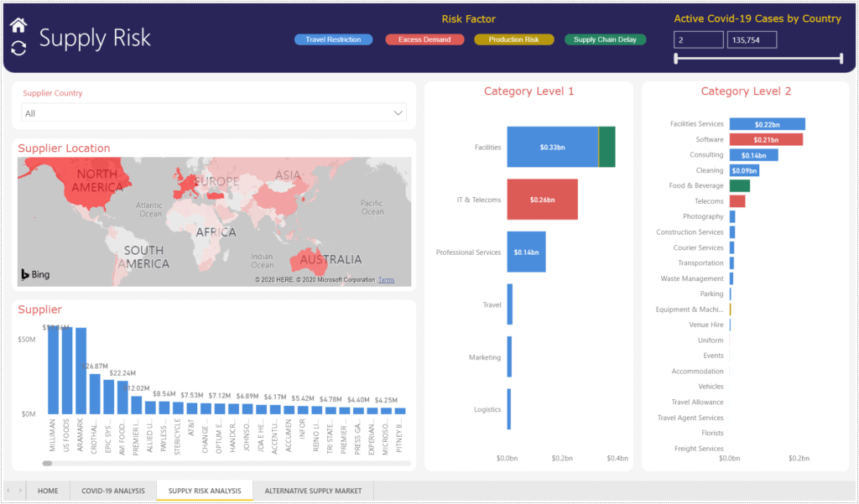
Task: Click the refresh icon below home
Action: pos(17,49)
